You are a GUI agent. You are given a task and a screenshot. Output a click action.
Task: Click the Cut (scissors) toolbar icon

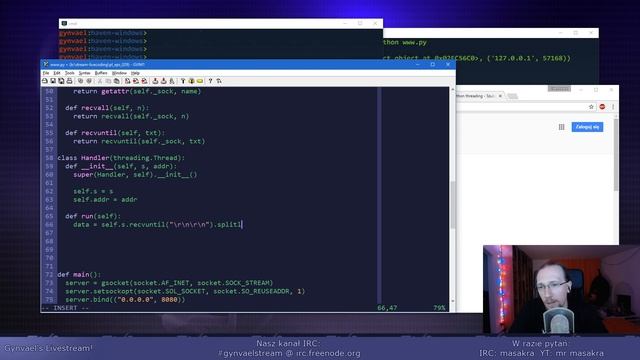click(100, 81)
